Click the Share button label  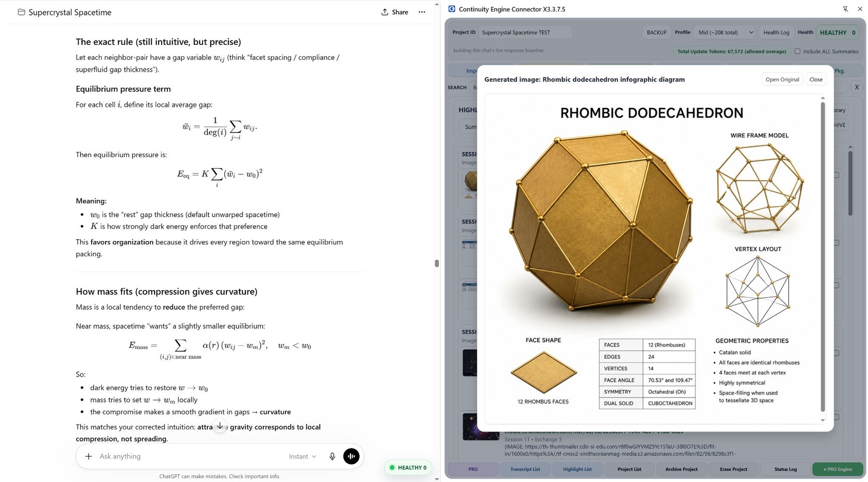click(400, 12)
